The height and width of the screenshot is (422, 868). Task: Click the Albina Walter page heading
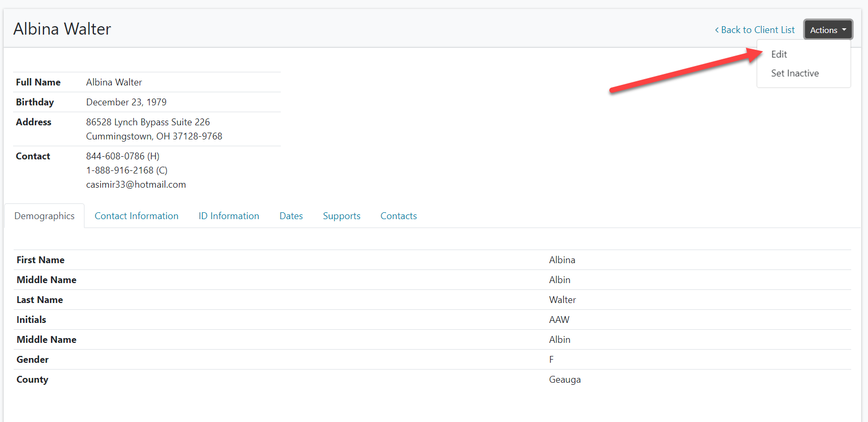62,29
